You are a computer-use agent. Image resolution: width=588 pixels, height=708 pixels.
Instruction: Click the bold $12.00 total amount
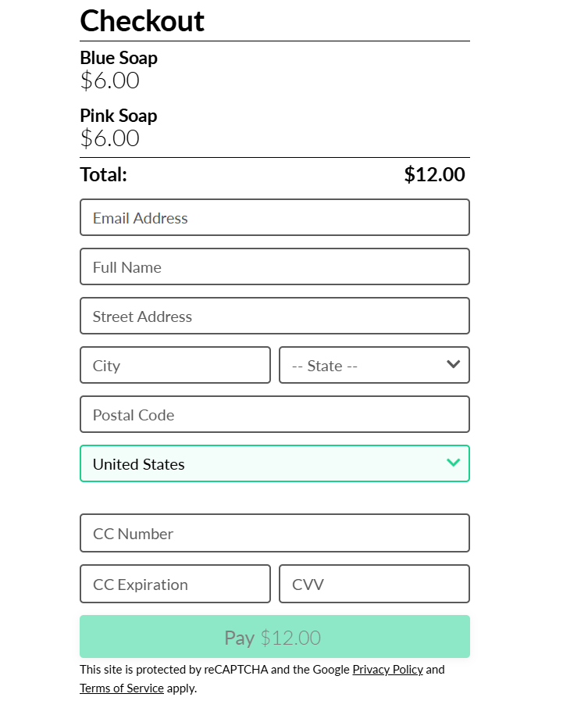(434, 174)
